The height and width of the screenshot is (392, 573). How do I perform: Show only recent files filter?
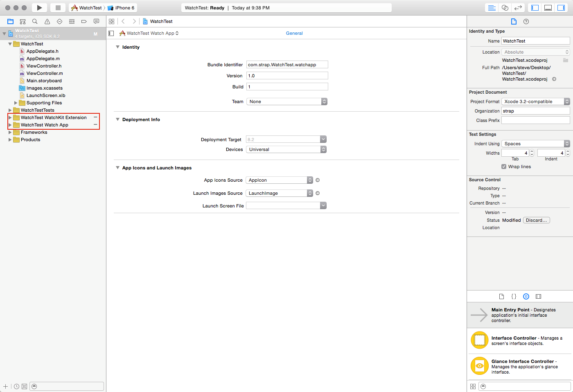point(16,386)
